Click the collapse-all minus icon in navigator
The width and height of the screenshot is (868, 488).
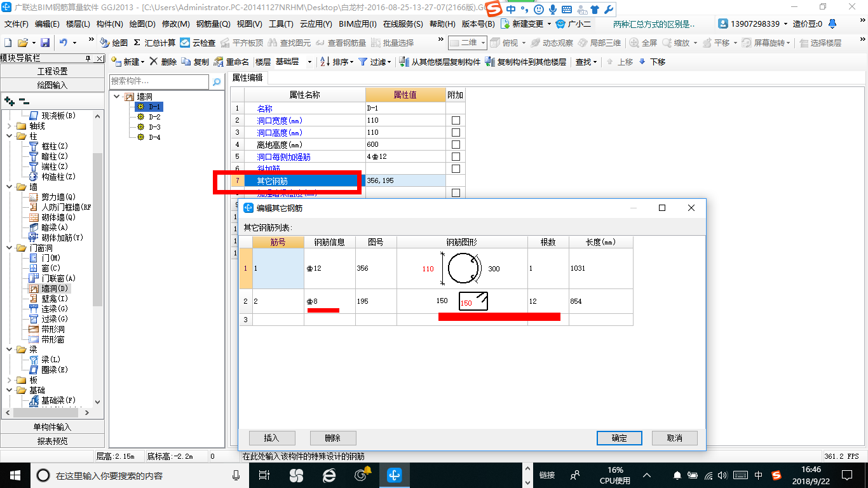(x=24, y=101)
